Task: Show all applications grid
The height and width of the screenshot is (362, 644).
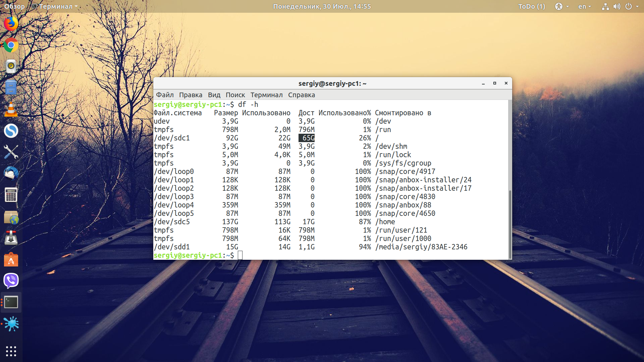Action: (11, 351)
